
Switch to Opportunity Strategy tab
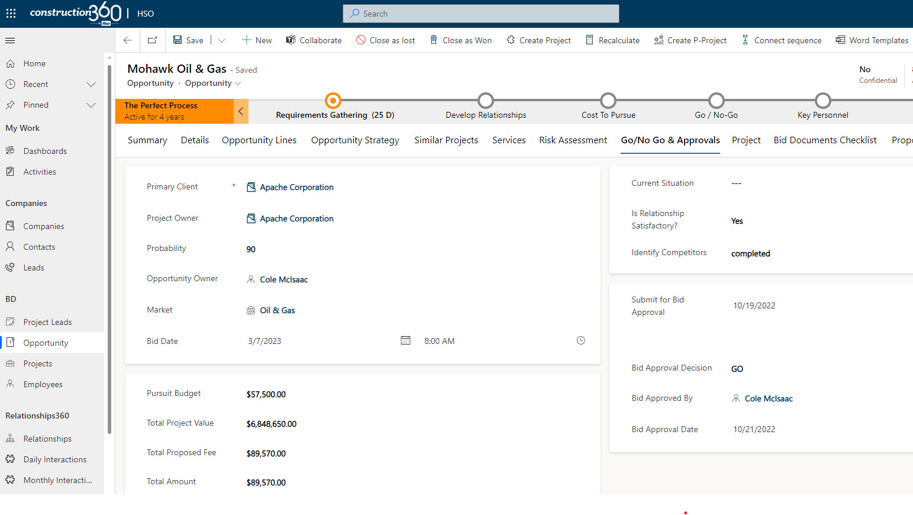(355, 140)
